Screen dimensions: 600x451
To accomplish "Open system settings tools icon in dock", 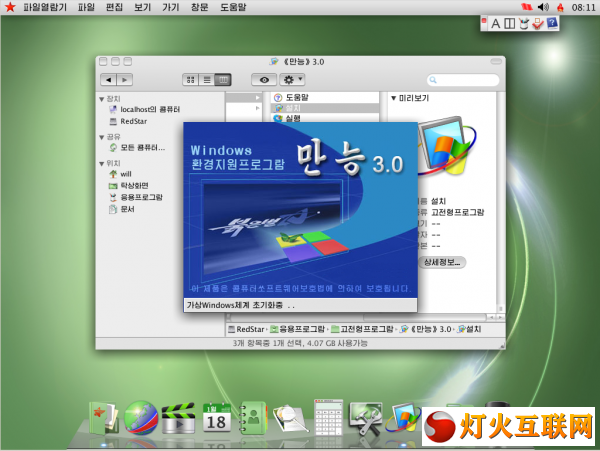I will pyautogui.click(x=365, y=419).
